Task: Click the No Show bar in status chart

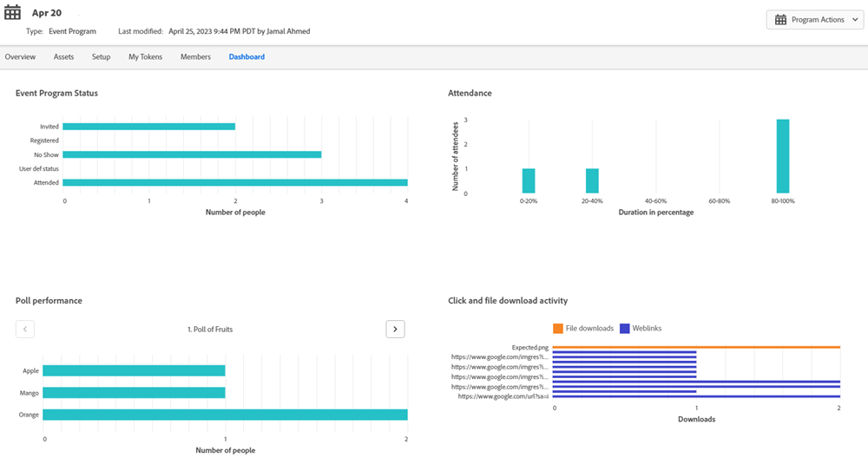Action: click(192, 155)
